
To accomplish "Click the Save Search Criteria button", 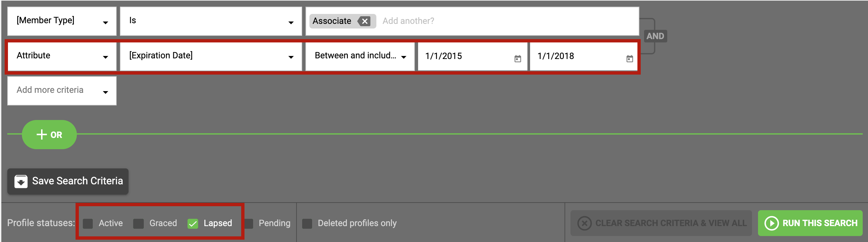I will (x=67, y=181).
